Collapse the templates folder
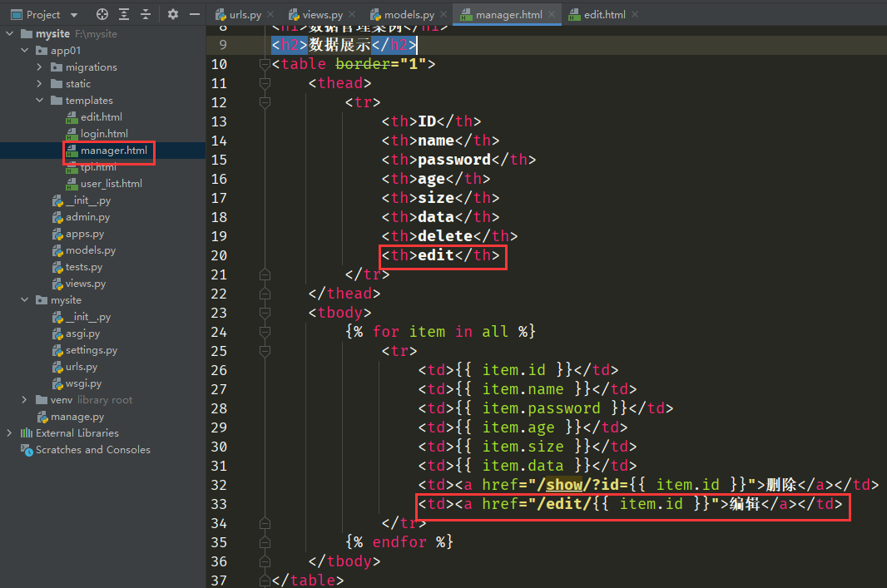Viewport: 887px width, 588px height. click(x=39, y=101)
